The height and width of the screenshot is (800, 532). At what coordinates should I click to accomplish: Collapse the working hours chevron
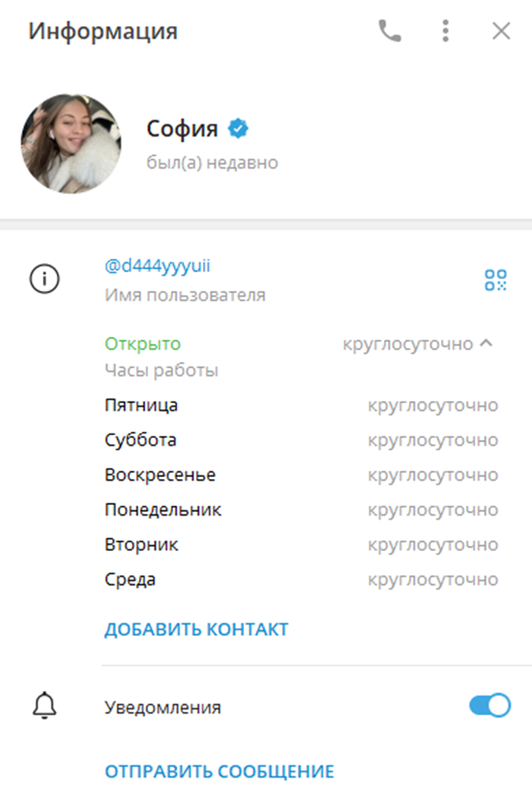[x=487, y=343]
